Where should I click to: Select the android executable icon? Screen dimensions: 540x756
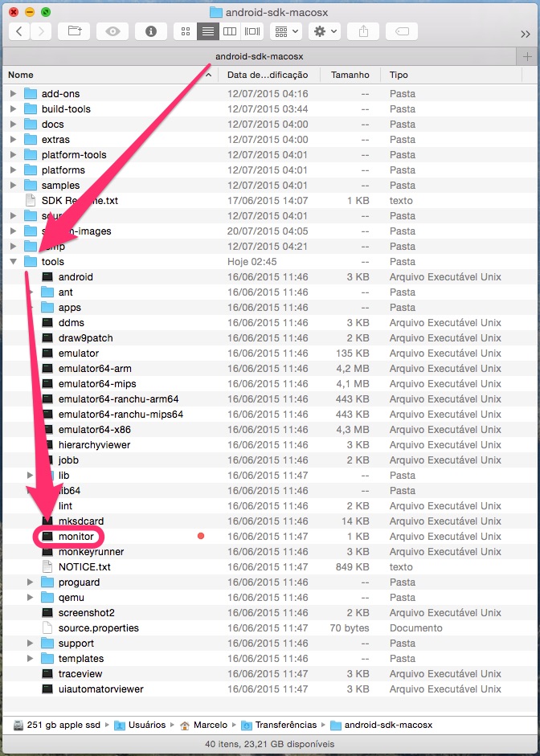(47, 276)
